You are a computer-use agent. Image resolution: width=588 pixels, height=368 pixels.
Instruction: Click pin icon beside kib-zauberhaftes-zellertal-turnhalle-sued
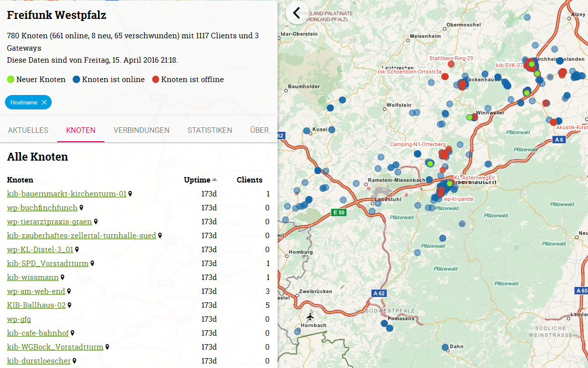pyautogui.click(x=160, y=235)
